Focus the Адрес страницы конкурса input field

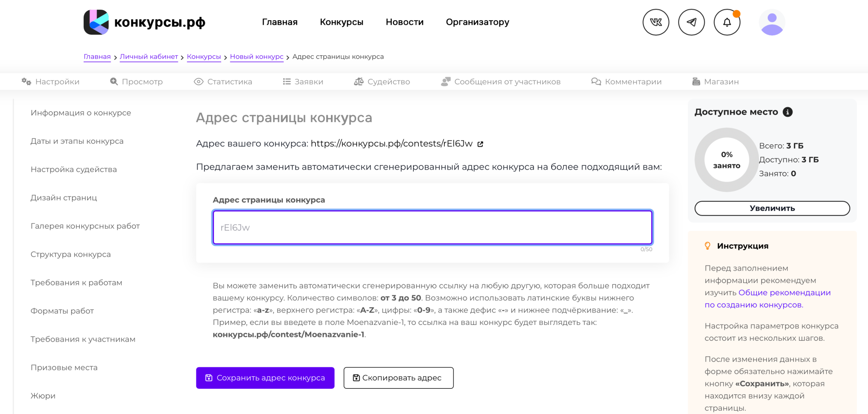(432, 227)
